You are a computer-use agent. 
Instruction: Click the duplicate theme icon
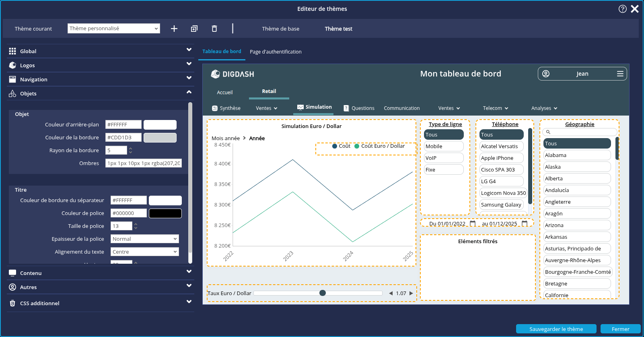pyautogui.click(x=194, y=29)
